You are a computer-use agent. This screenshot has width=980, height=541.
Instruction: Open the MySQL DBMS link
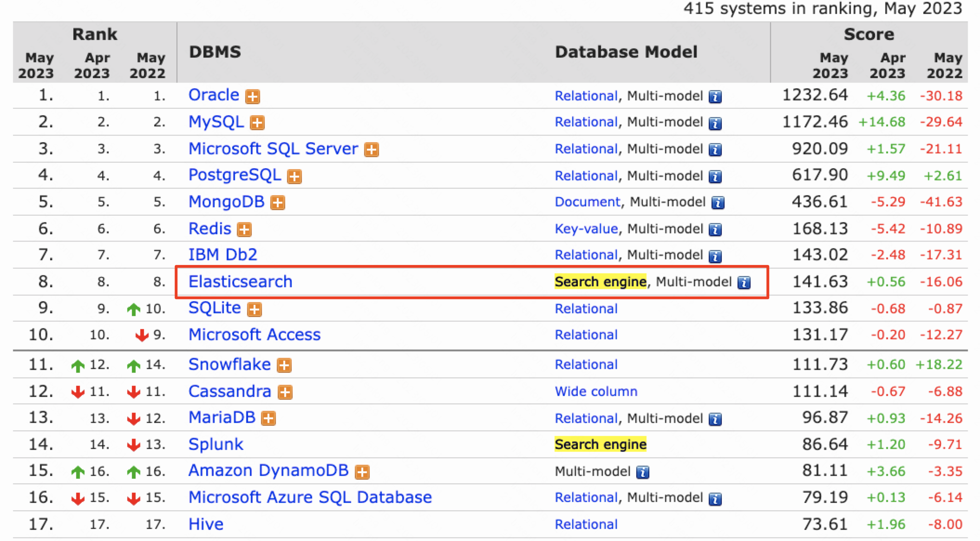pos(216,122)
